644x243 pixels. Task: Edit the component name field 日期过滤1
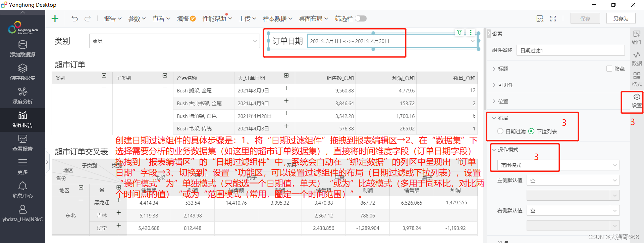coord(571,50)
